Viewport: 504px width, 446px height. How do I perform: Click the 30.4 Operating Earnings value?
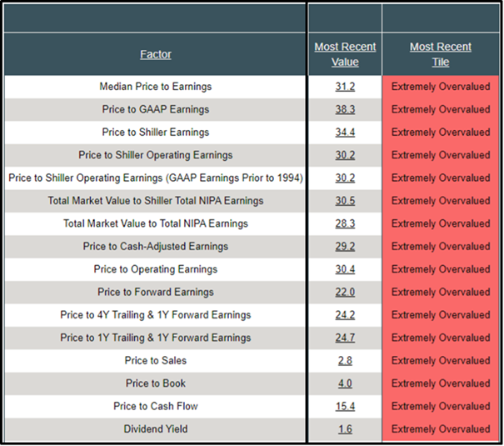coord(345,269)
